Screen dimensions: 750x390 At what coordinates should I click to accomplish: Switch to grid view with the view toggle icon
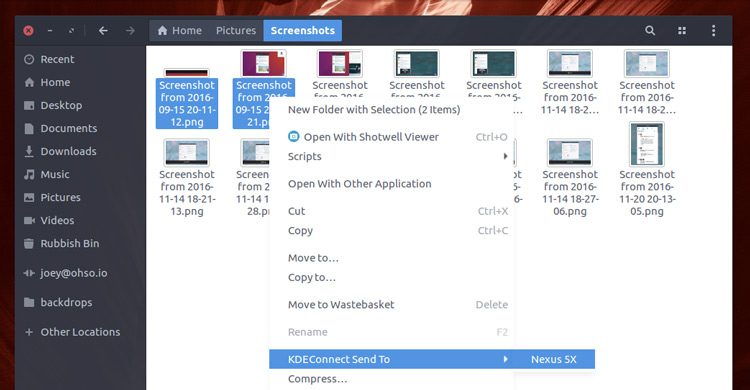click(x=682, y=31)
